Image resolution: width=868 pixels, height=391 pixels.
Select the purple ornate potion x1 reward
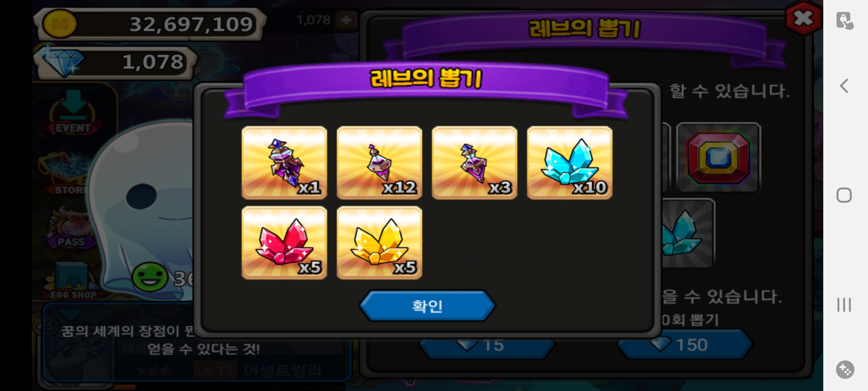(284, 163)
